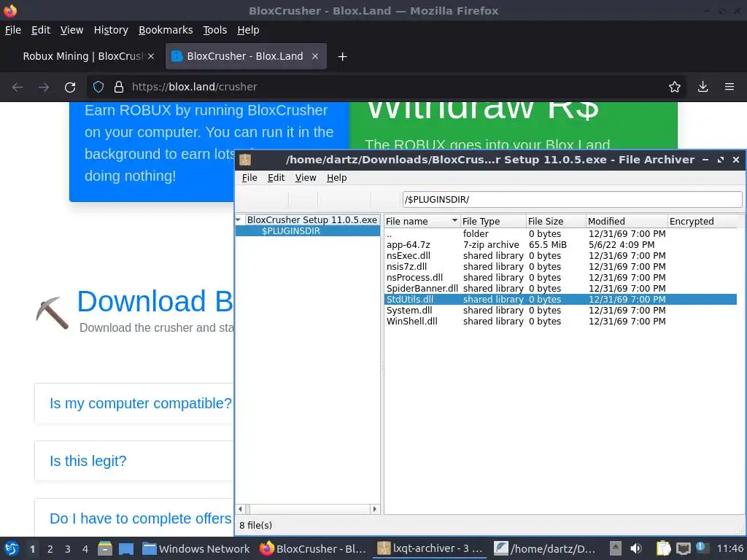Close the Robux Mining tab
The image size is (747, 560).
[x=151, y=56]
